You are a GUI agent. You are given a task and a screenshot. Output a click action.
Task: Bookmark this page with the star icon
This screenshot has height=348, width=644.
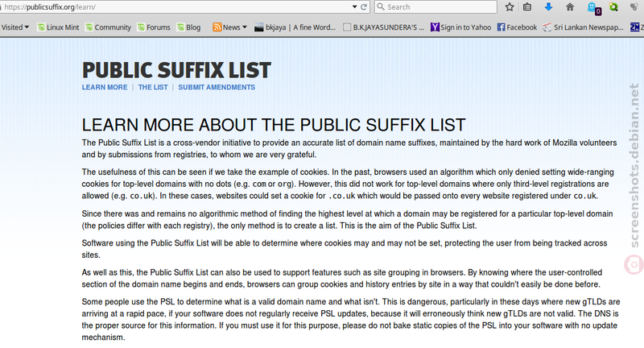[510, 7]
